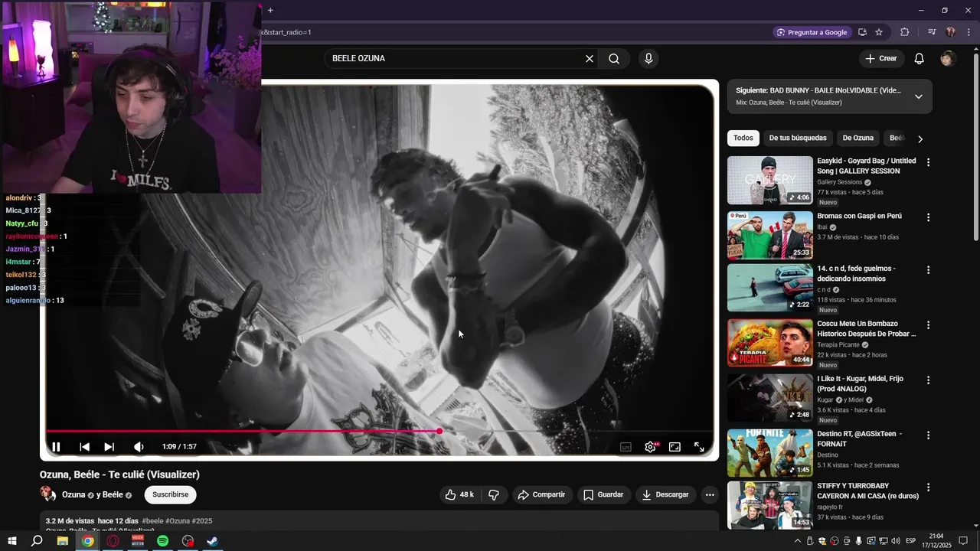Open more actions ellipsis beside Descargar

coord(710,495)
